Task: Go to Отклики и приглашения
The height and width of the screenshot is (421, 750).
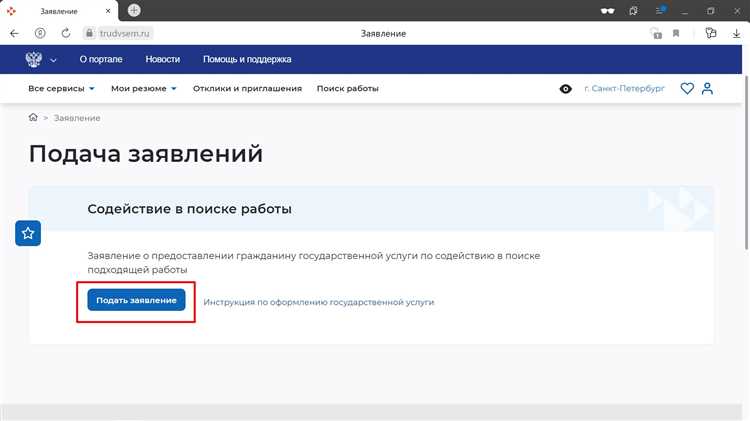Action: pos(247,89)
